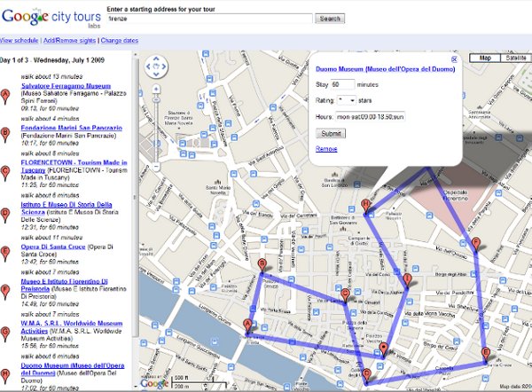Pan the map up with arrow
This screenshot has width=532, height=392.
click(x=156, y=59)
